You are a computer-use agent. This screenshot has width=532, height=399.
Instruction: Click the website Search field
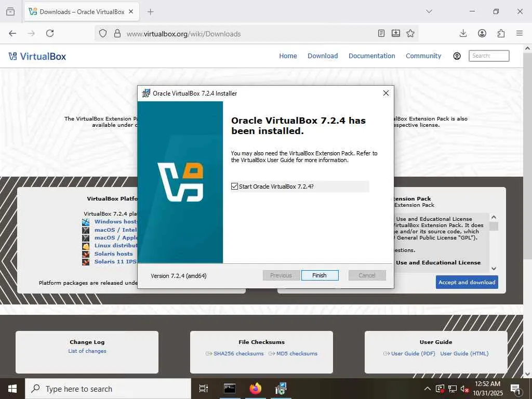click(x=489, y=56)
